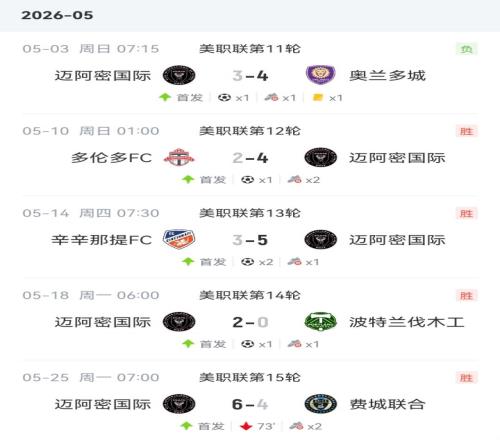Image resolution: width=500 pixels, height=440 pixels.
Task: Click the 美职联第15轮 round label
Action: (250, 377)
